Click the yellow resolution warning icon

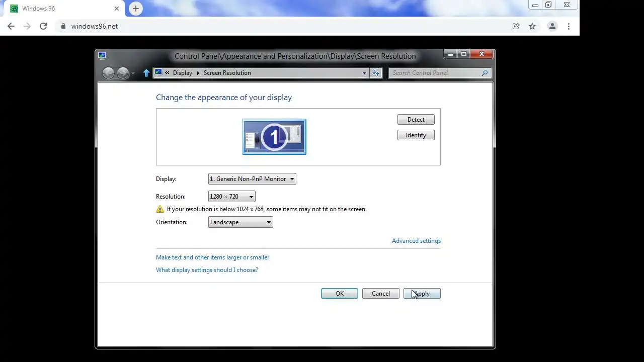160,209
